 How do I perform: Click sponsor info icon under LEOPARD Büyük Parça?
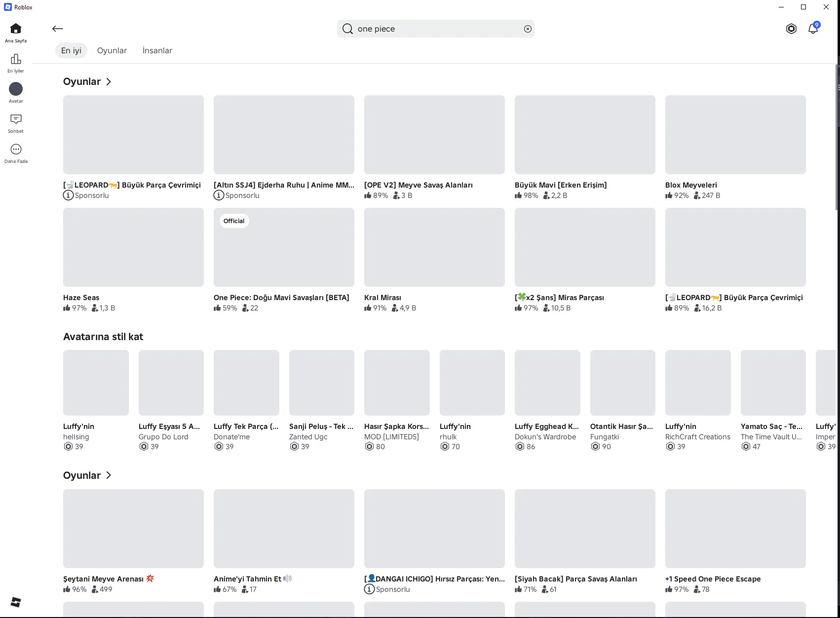(68, 195)
